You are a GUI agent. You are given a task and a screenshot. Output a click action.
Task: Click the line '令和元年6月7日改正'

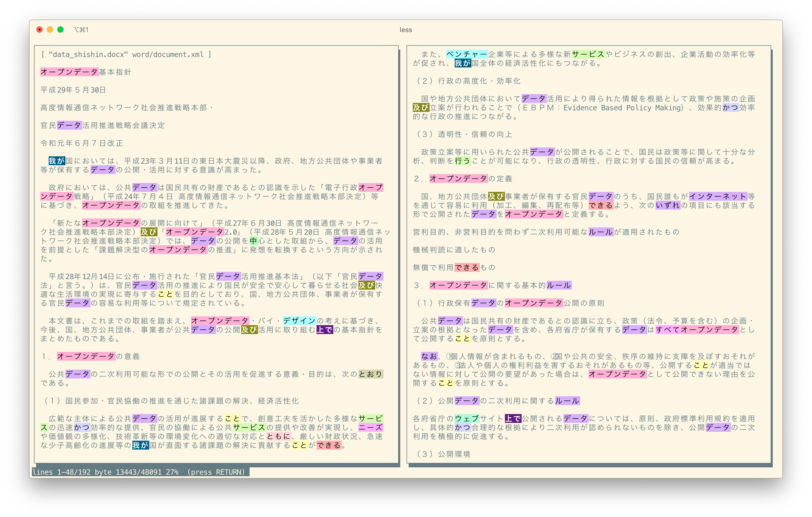pyautogui.click(x=82, y=143)
